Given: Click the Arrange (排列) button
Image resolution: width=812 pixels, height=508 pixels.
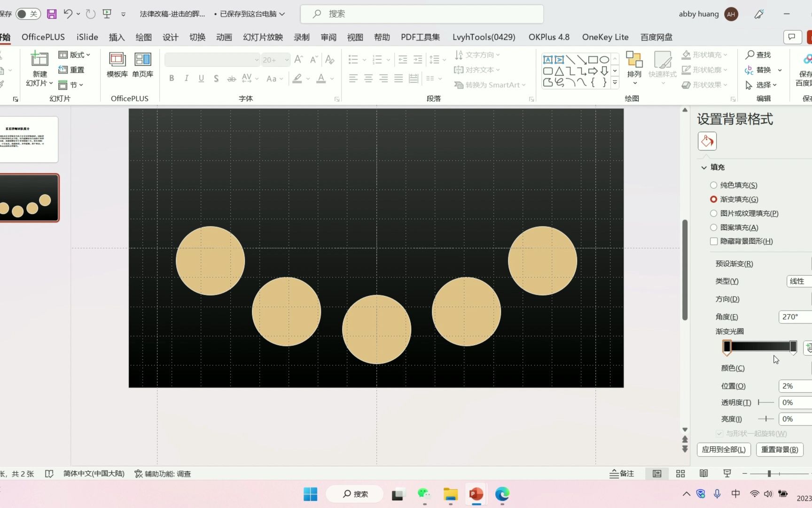Looking at the screenshot, I should coord(634,68).
